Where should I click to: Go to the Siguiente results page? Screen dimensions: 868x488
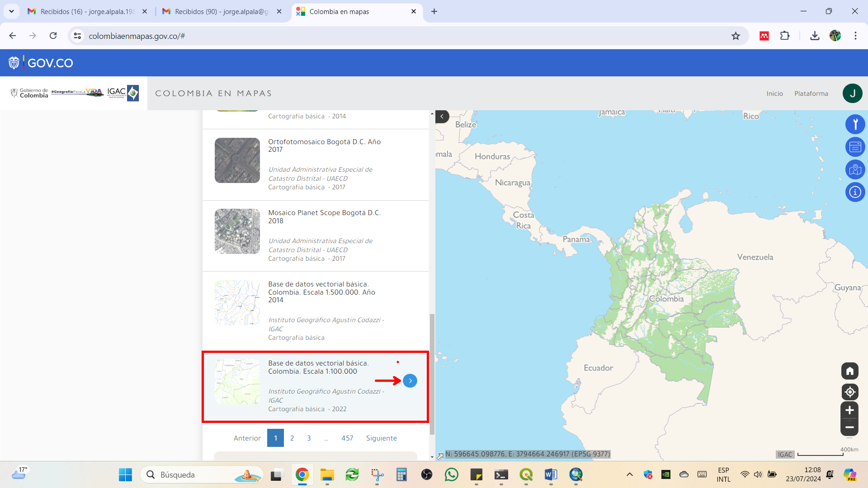point(381,438)
